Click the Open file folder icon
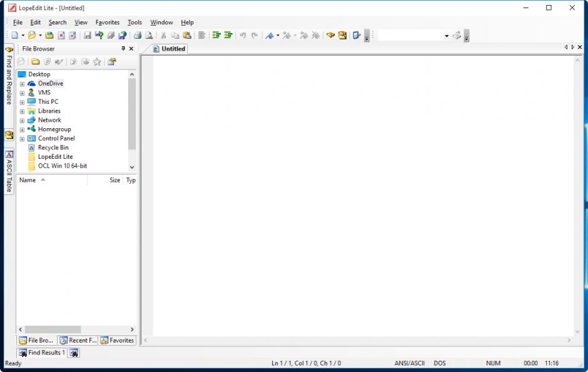588x372 pixels. tap(33, 35)
